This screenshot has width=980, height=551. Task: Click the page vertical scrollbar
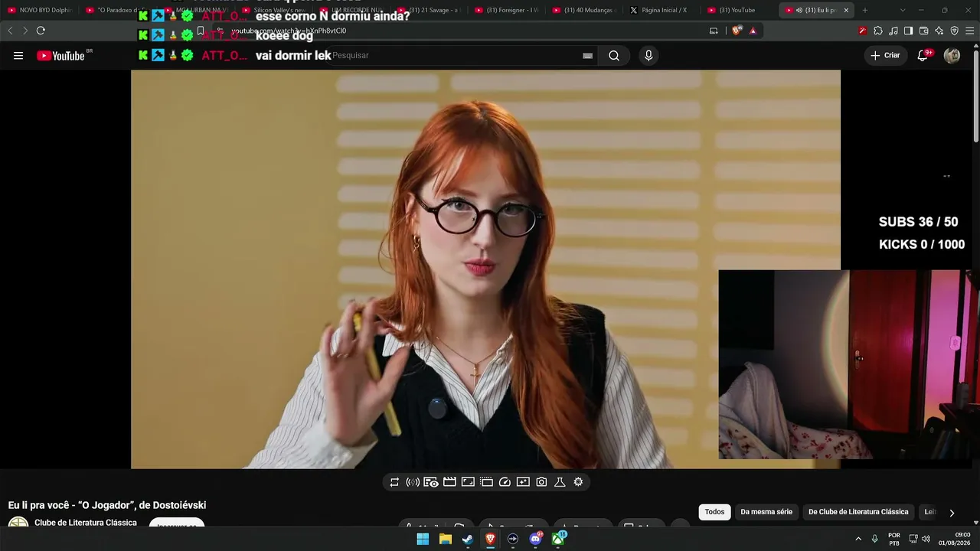pos(976,96)
